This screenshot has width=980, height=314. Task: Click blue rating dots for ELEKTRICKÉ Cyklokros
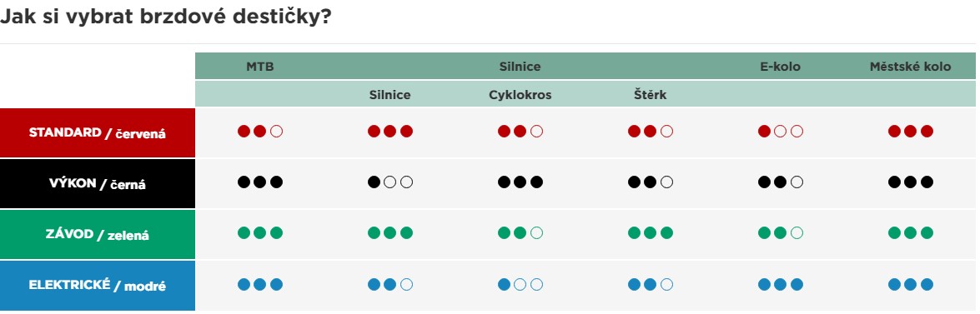520,285
